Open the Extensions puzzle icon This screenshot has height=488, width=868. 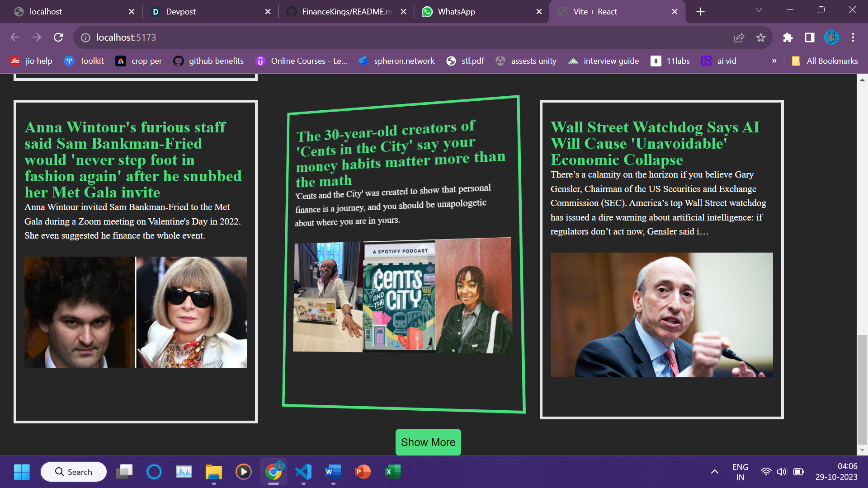click(788, 38)
